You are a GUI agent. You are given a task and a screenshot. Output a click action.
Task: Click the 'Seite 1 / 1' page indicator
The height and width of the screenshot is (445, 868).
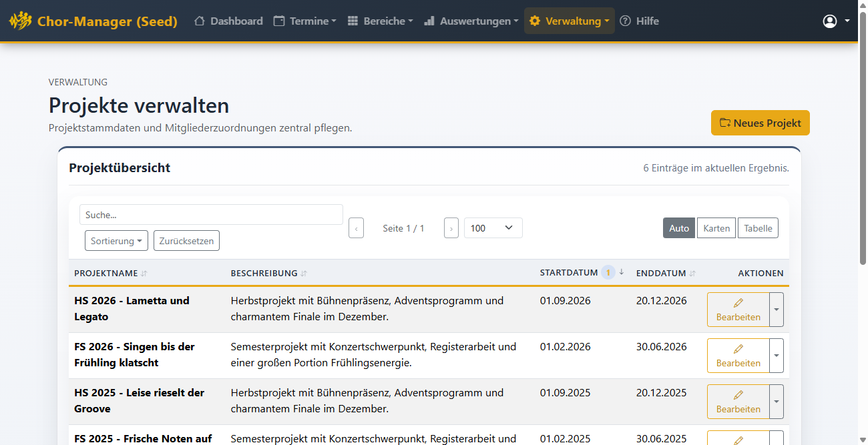(403, 228)
